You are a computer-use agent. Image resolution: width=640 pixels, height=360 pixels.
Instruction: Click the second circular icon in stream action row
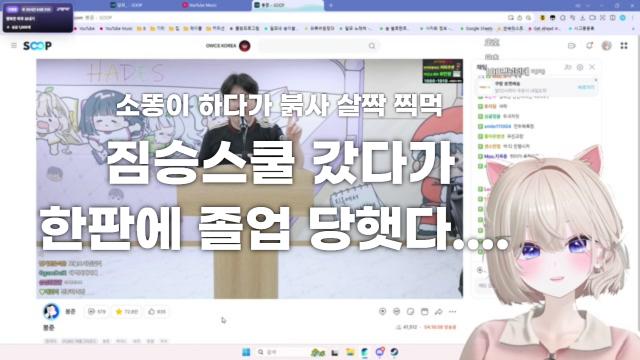pyautogui.click(x=396, y=311)
